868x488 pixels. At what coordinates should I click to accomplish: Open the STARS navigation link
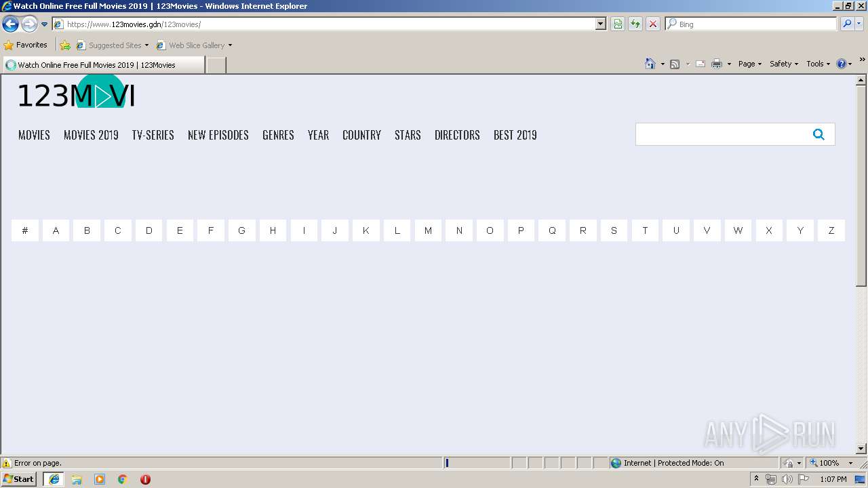pos(408,135)
